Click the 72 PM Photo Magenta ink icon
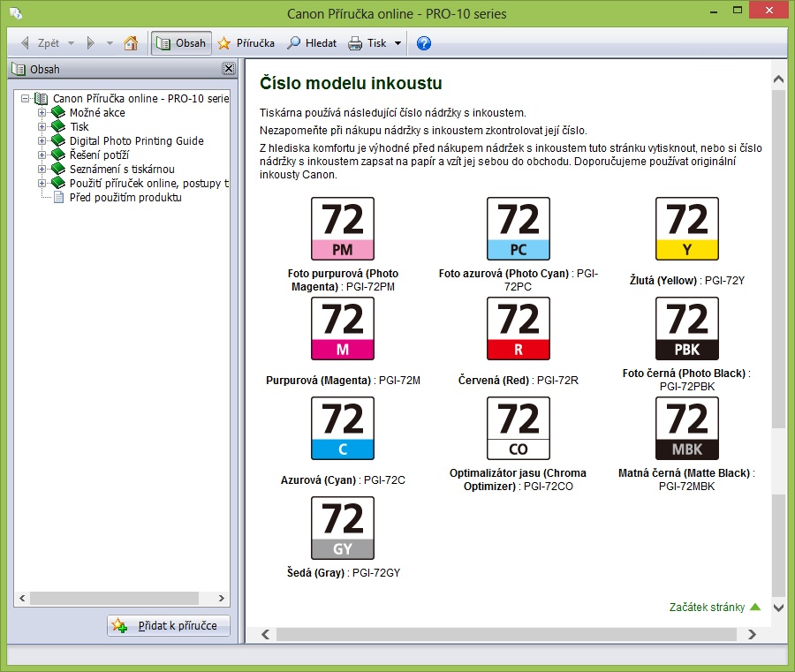The width and height of the screenshot is (795, 672). click(x=342, y=229)
